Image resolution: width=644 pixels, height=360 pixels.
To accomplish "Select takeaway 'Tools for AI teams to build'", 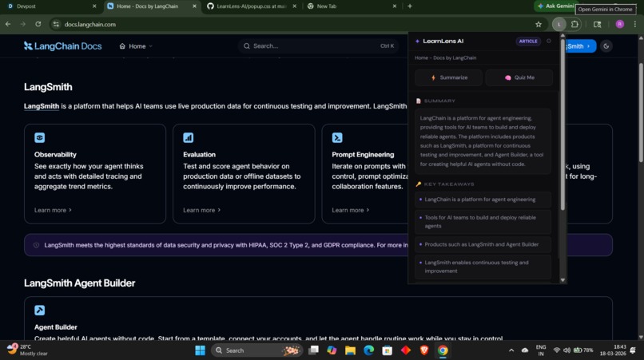I will click(x=483, y=222).
